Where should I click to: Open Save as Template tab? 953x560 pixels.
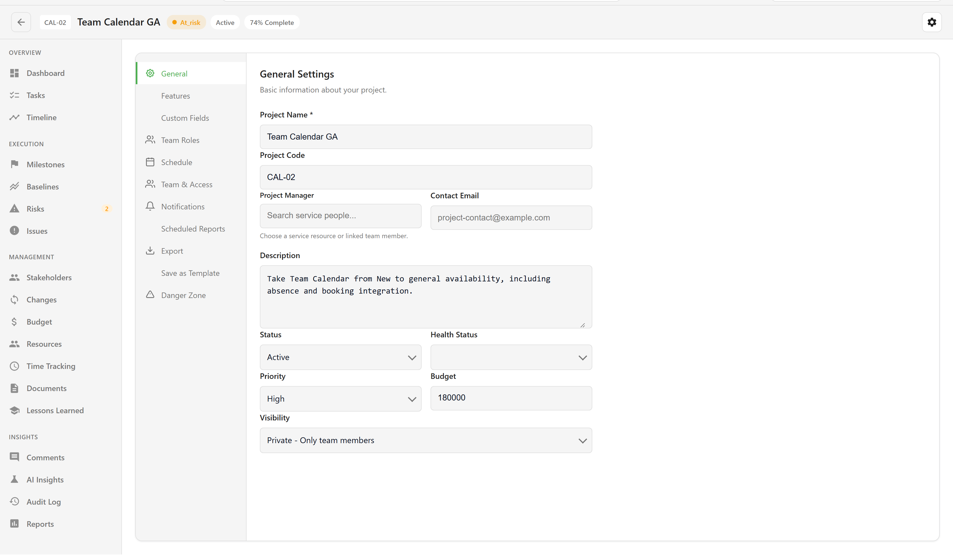pyautogui.click(x=191, y=273)
